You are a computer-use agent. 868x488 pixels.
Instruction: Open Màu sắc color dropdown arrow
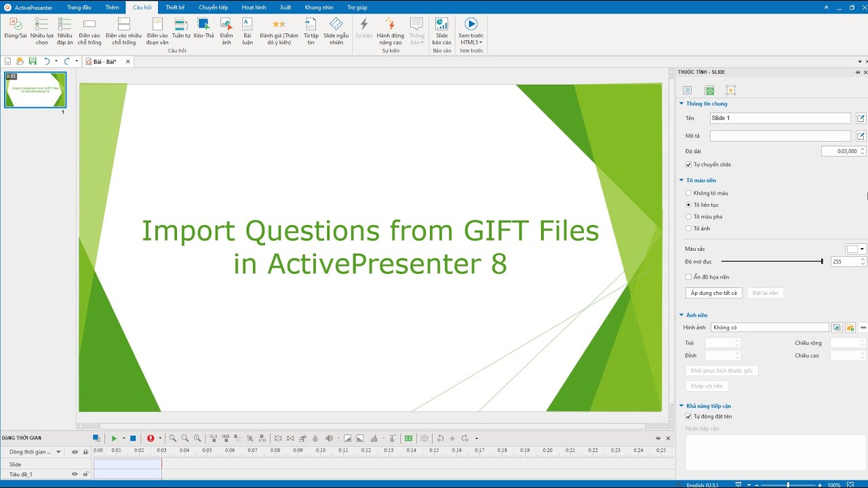pyautogui.click(x=863, y=249)
